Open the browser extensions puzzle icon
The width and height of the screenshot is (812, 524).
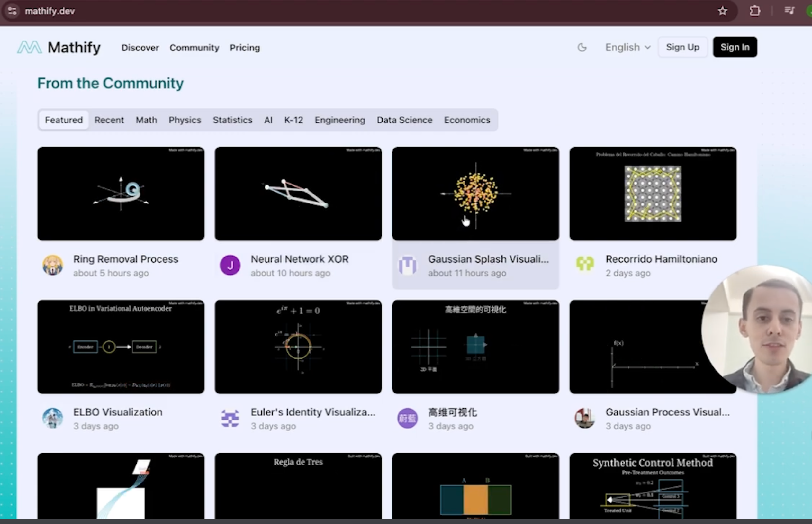tap(755, 11)
